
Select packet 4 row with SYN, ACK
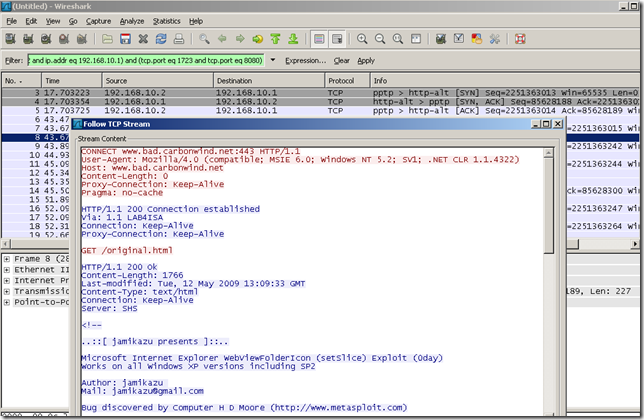coord(320,101)
